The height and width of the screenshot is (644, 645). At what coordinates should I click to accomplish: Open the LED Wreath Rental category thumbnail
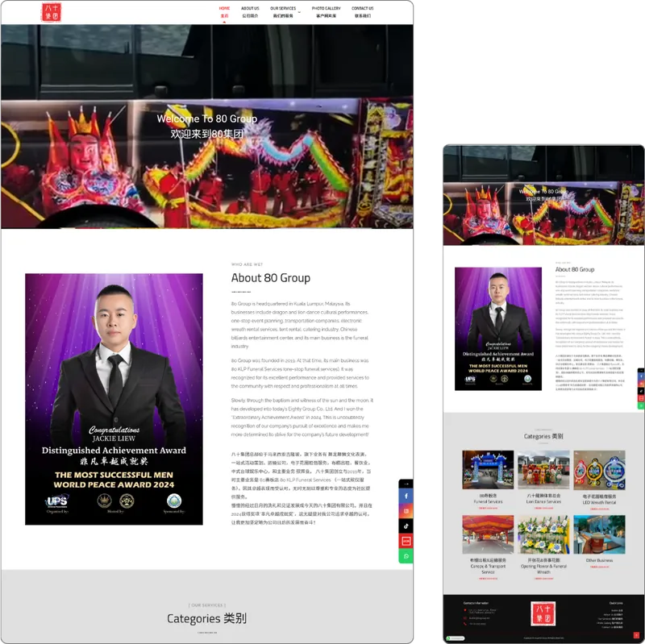pos(599,470)
